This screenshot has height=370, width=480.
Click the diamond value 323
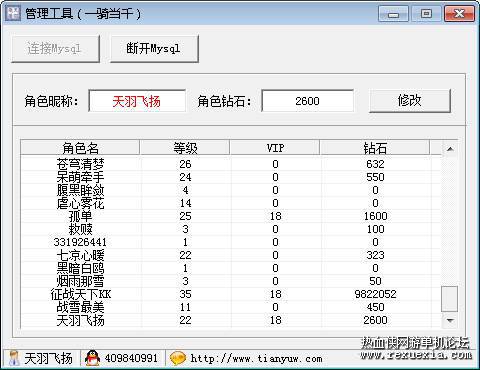click(x=375, y=255)
